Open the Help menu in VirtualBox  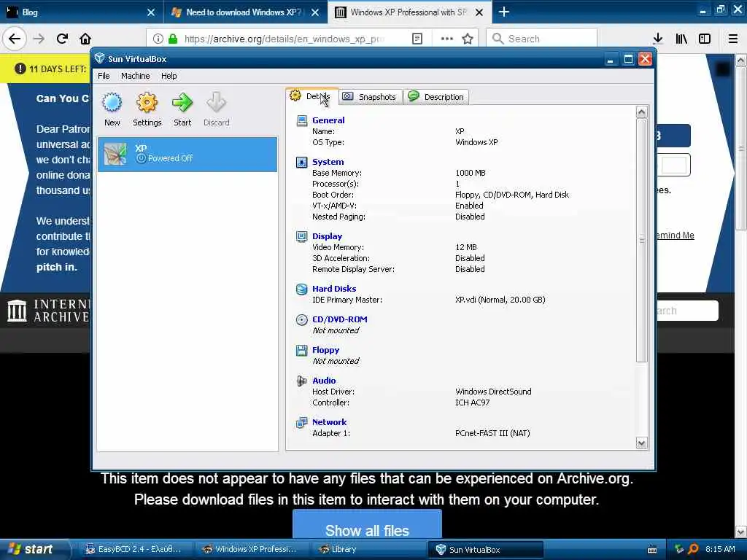click(x=169, y=76)
